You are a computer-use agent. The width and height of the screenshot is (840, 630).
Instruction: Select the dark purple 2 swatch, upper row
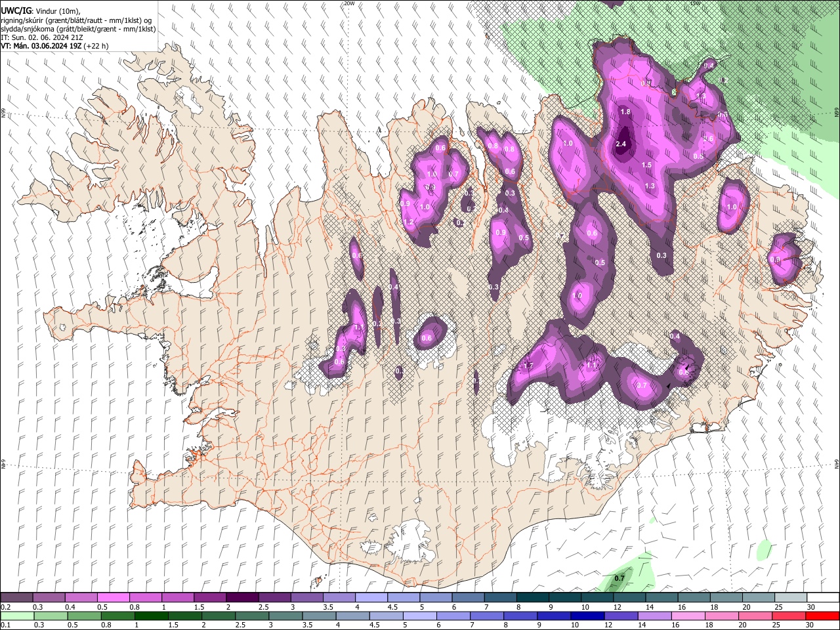[x=241, y=598]
